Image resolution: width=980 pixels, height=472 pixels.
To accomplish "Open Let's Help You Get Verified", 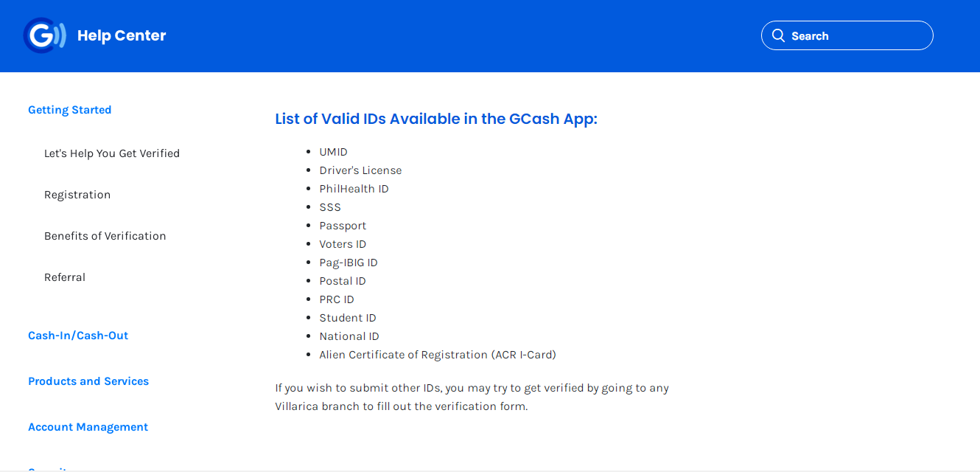I will pyautogui.click(x=112, y=153).
